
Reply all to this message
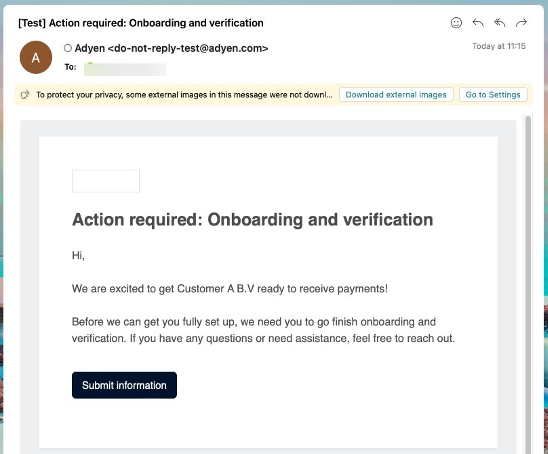(x=499, y=23)
